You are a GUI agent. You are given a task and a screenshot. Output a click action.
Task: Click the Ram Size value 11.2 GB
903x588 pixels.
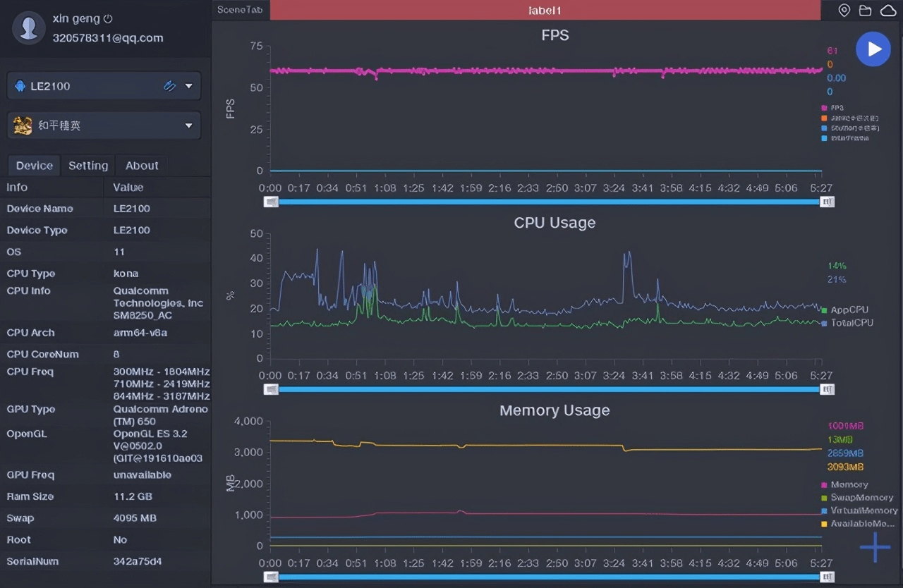point(133,496)
